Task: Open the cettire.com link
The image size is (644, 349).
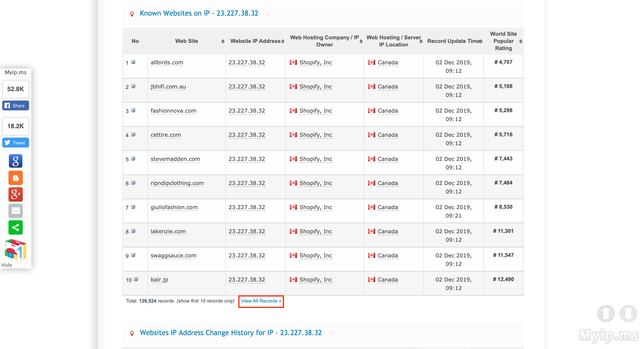Action: coord(166,135)
